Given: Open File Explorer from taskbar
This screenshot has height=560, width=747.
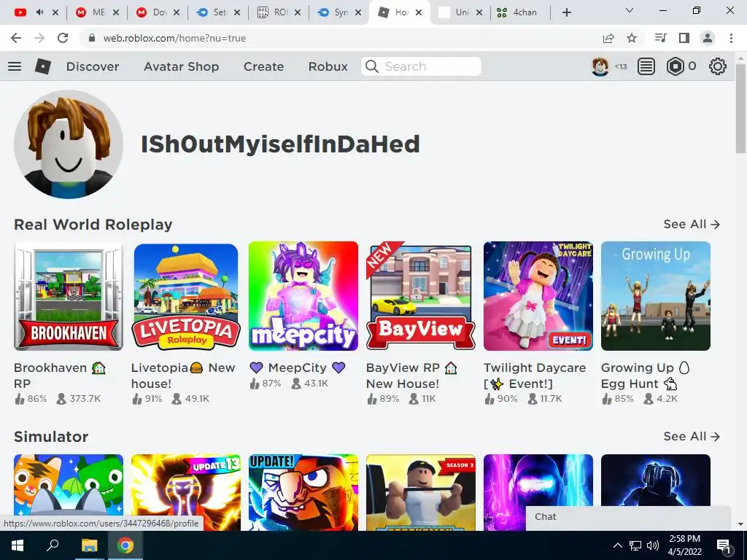Looking at the screenshot, I should pos(89,545).
